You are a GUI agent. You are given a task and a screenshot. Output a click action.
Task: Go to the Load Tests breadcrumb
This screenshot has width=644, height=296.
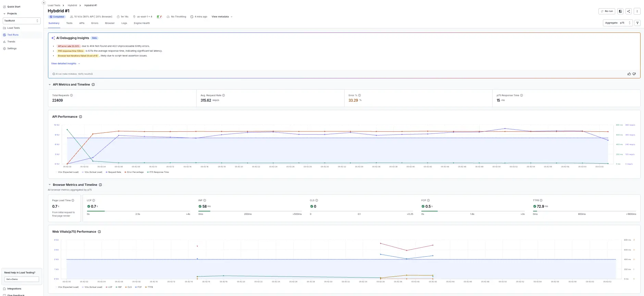click(x=54, y=5)
